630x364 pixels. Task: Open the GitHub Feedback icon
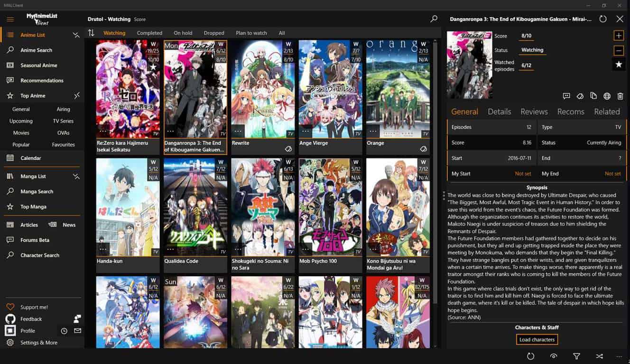pyautogui.click(x=10, y=319)
